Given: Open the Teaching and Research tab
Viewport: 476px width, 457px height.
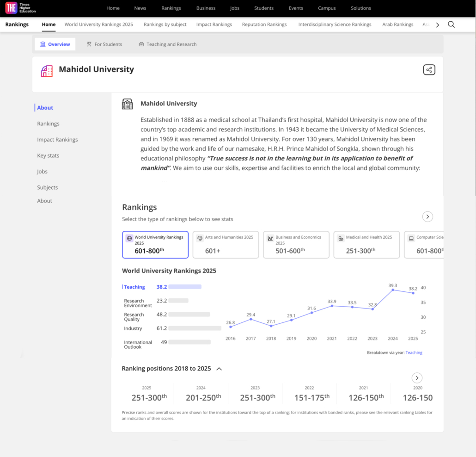Looking at the screenshot, I should coord(167,44).
